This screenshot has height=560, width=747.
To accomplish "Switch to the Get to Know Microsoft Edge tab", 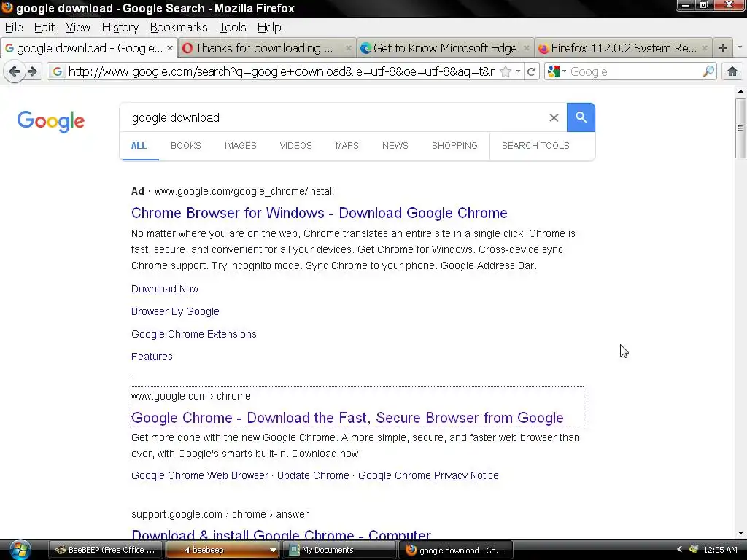I will (x=445, y=48).
